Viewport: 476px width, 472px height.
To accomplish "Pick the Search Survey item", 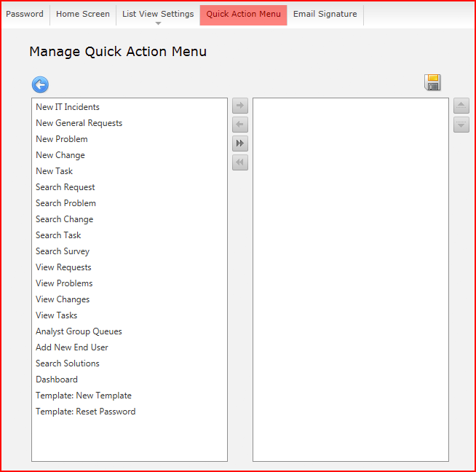I will [130, 251].
